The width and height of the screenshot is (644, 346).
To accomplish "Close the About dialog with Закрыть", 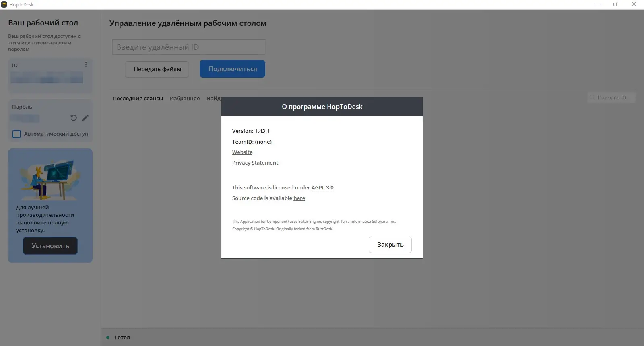I will [390, 245].
